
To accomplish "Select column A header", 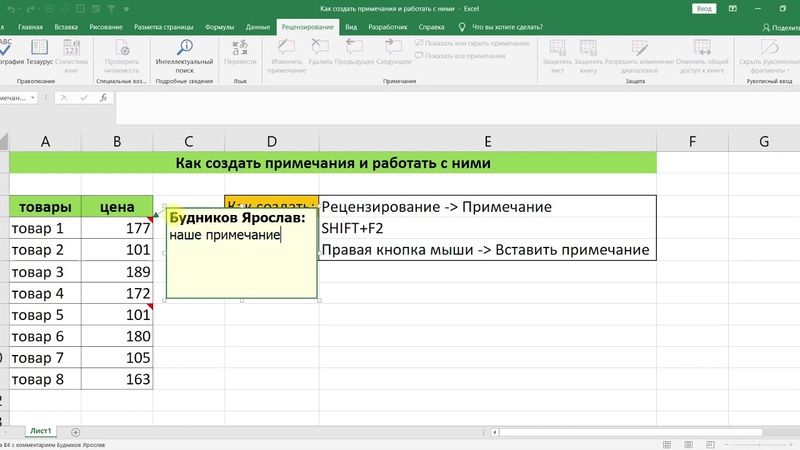I will pyautogui.click(x=45, y=141).
